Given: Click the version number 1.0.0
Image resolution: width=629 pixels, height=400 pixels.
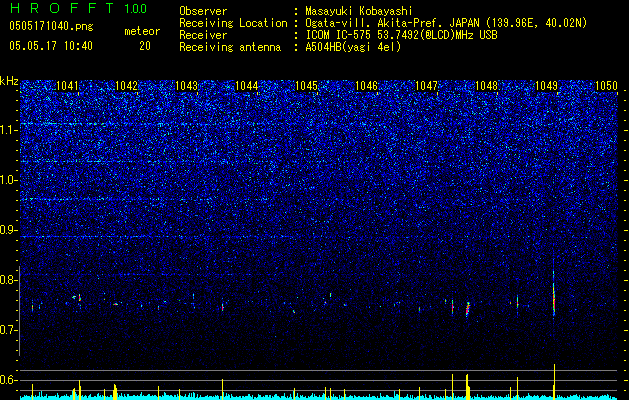Looking at the screenshot, I should (x=135, y=9).
